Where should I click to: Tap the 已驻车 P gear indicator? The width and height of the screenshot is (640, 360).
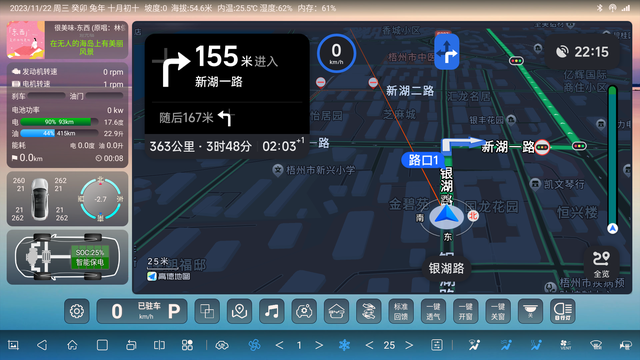(x=142, y=311)
